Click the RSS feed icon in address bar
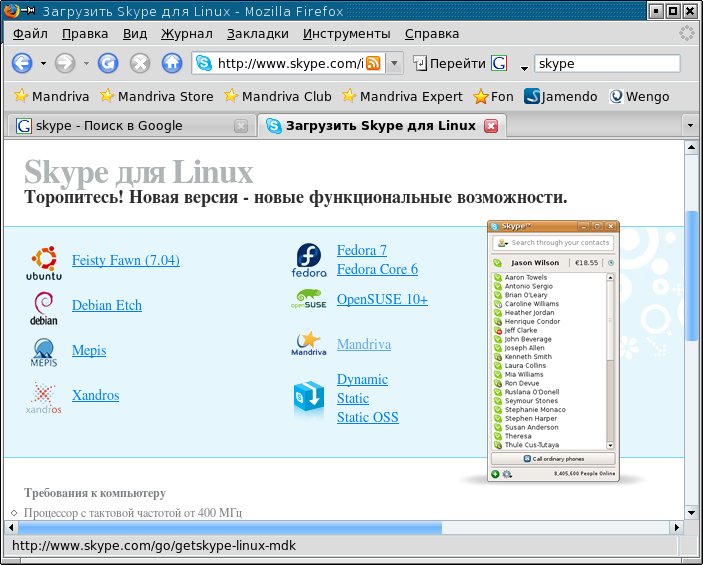703x565 pixels. point(373,63)
